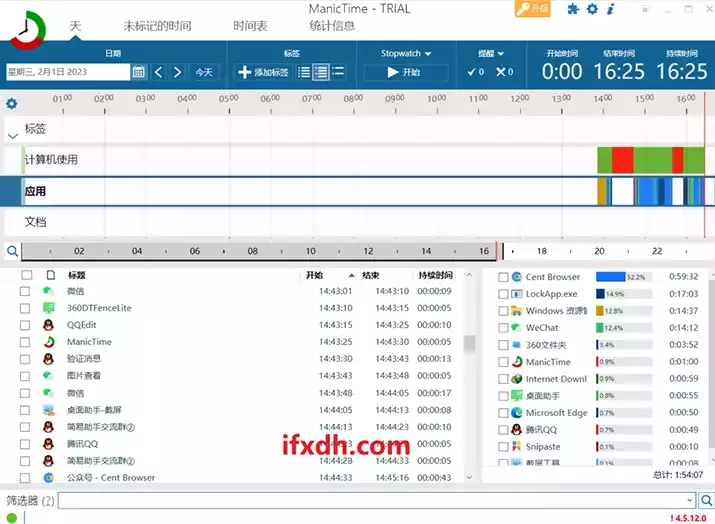This screenshot has height=524, width=715.
Task: Switch to the 未标记的时间 tab
Action: (x=157, y=26)
